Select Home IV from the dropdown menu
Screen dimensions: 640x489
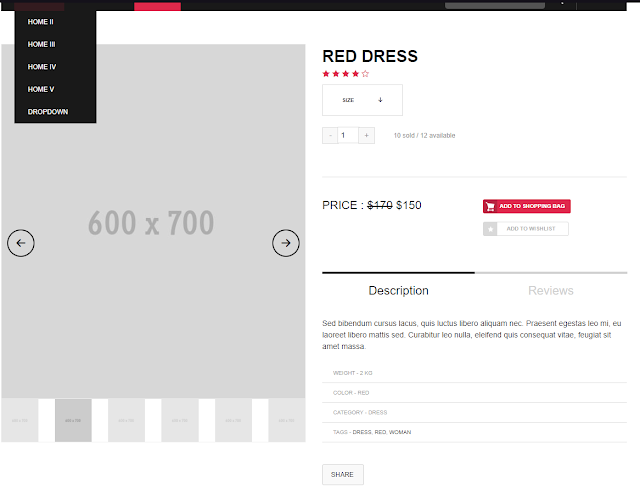click(42, 67)
